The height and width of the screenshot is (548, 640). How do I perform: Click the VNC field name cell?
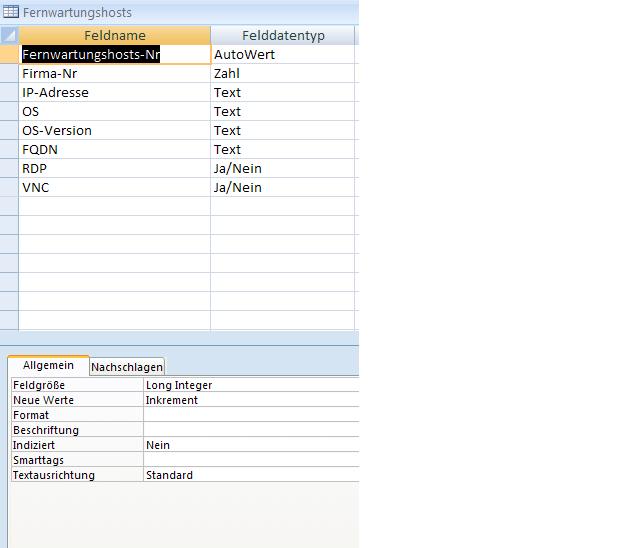[115, 187]
